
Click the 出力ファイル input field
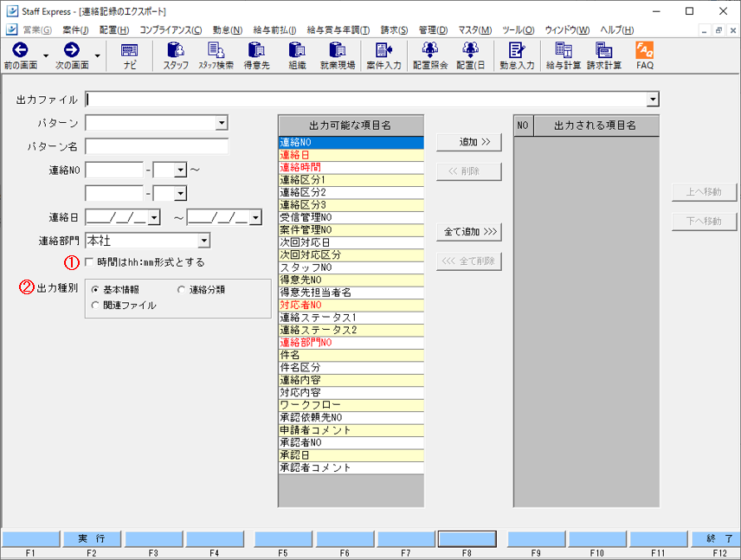pyautogui.click(x=366, y=100)
